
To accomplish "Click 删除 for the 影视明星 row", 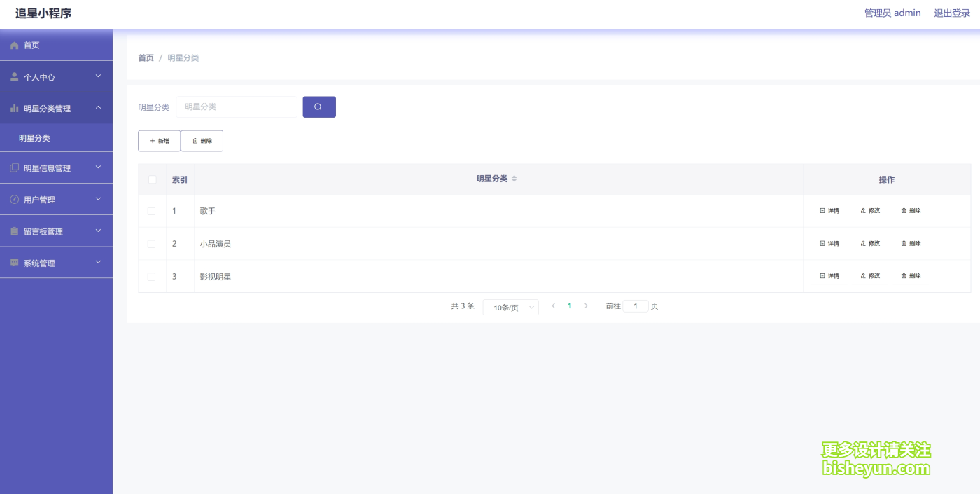I will coord(911,275).
